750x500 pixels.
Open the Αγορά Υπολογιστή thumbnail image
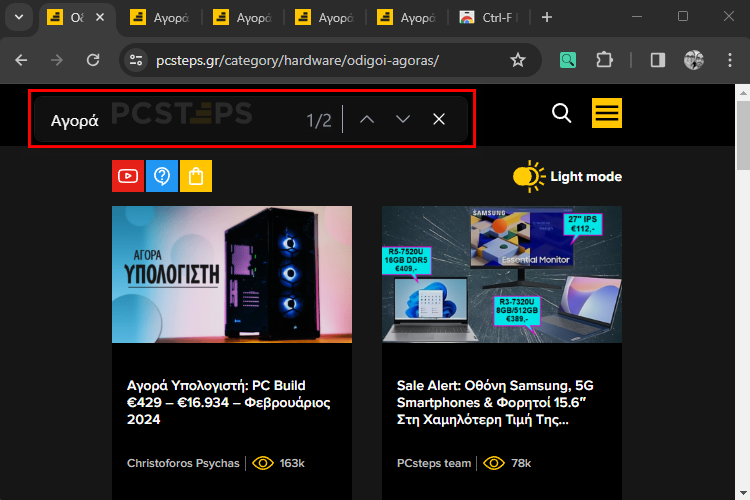[x=232, y=274]
